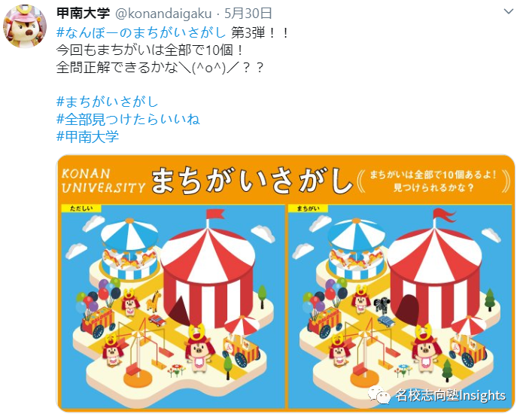Click the zebra in the right picture

click(381, 305)
